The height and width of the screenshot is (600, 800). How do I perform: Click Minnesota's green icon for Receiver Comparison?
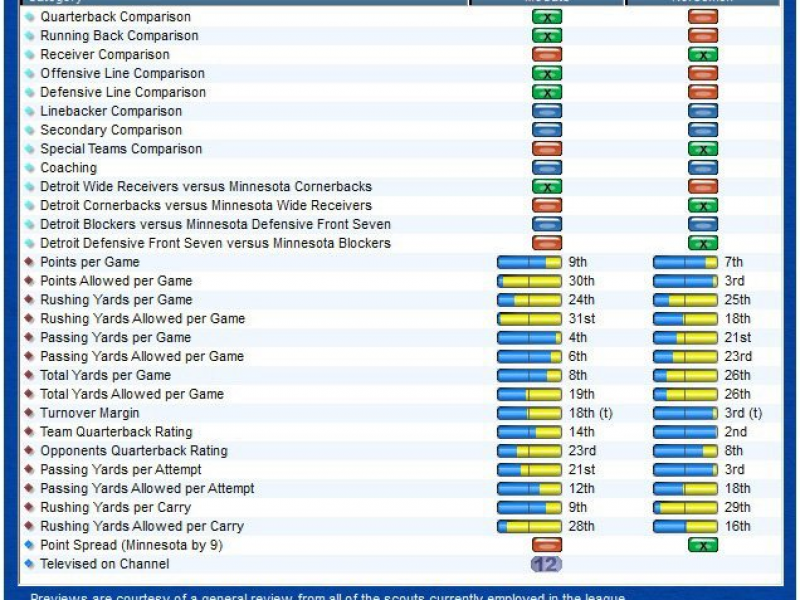(x=703, y=55)
